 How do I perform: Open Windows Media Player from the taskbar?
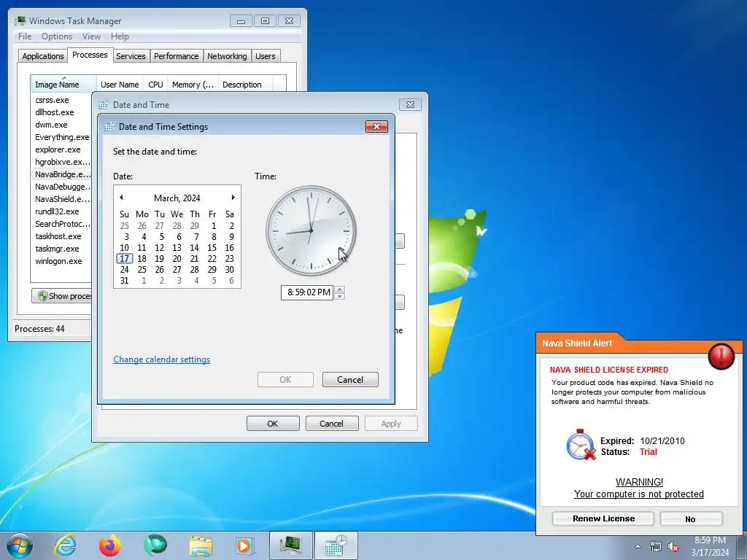coord(245,545)
